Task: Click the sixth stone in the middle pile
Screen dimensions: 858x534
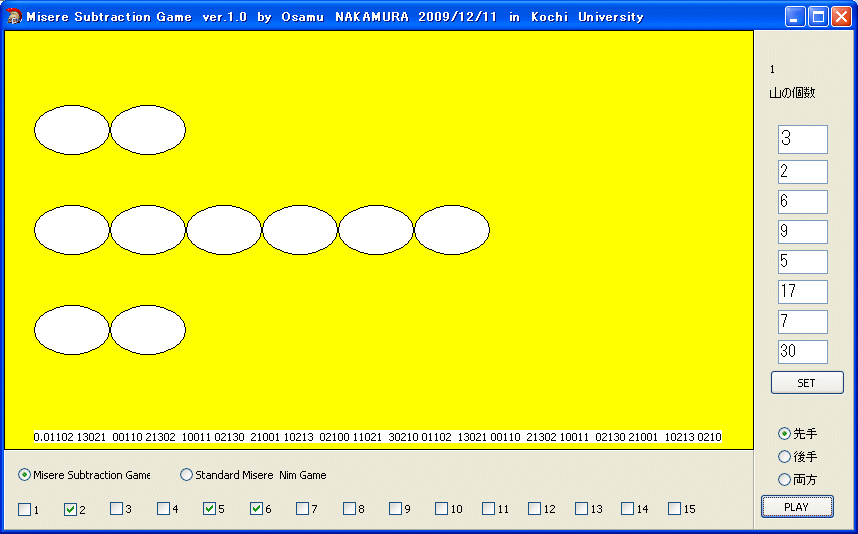Action: click(x=452, y=230)
